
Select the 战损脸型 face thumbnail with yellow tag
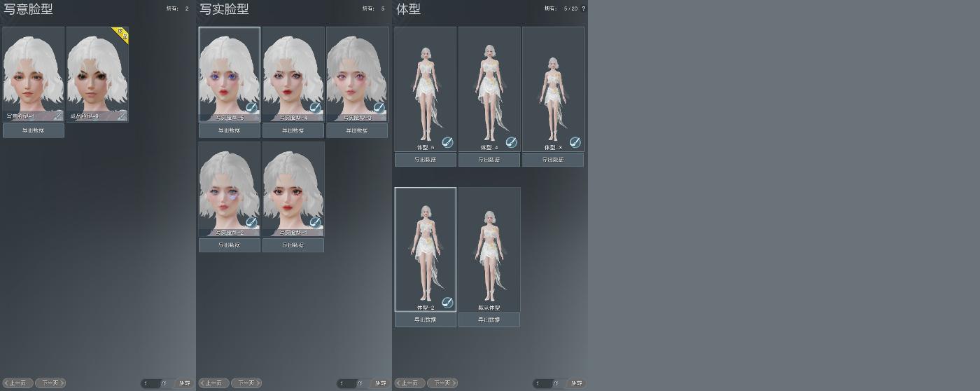point(97,74)
